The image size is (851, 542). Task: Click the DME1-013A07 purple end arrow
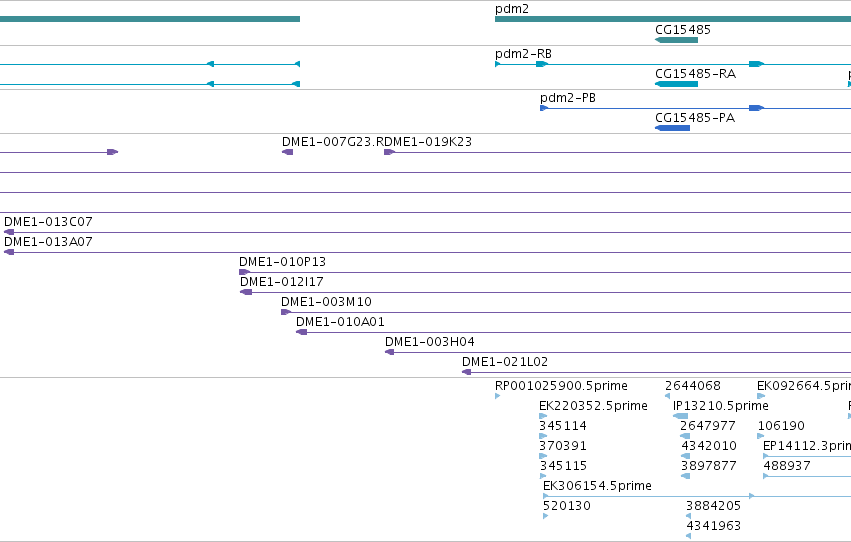point(9,252)
